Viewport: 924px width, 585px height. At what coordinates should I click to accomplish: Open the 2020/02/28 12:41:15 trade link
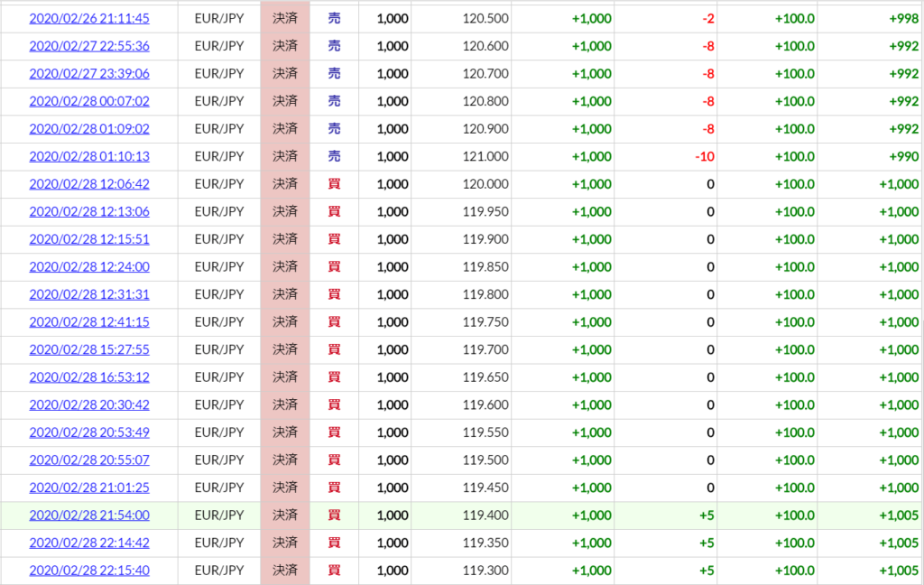pyautogui.click(x=89, y=321)
